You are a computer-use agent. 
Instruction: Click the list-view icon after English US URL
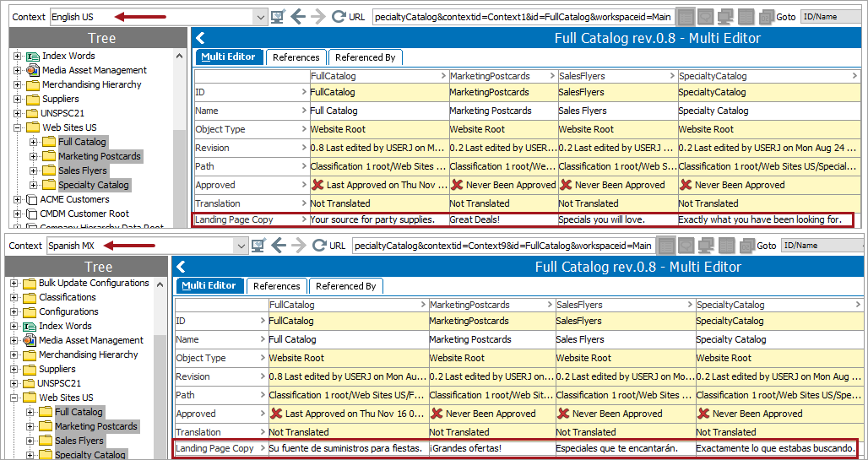(686, 17)
